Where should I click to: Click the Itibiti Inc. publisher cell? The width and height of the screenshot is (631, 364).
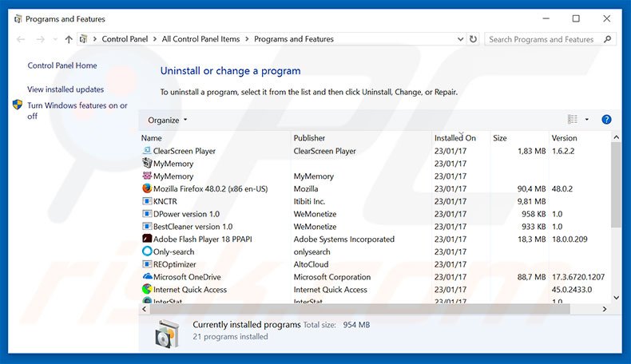click(x=309, y=201)
